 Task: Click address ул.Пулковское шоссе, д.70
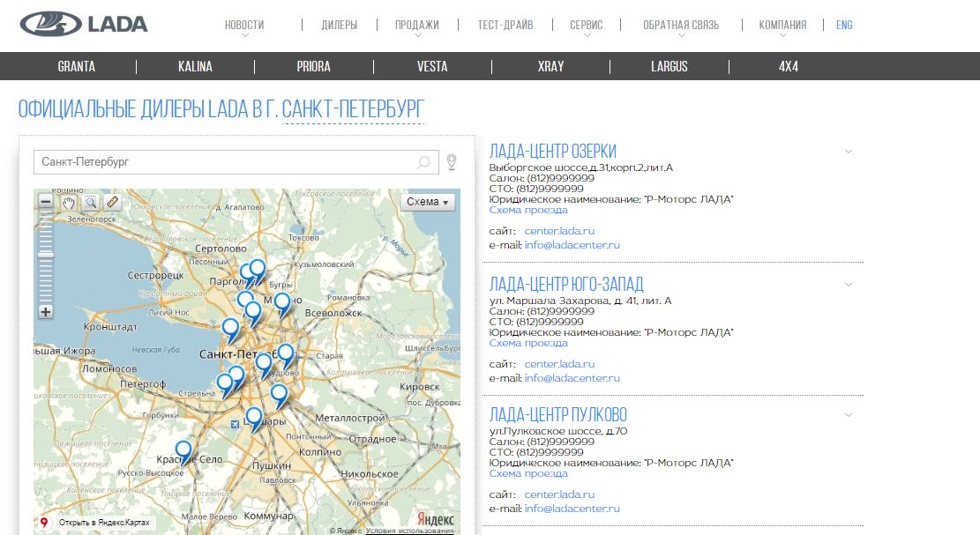pyautogui.click(x=558, y=431)
